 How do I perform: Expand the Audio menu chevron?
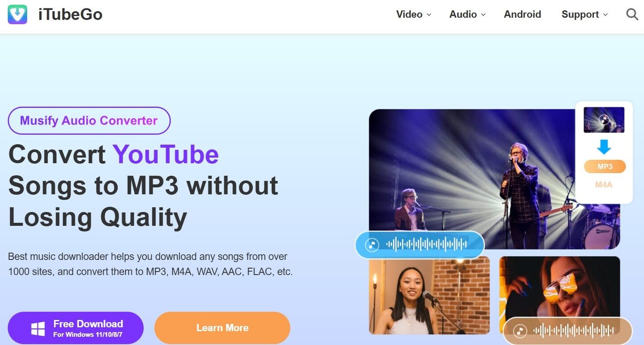(x=483, y=15)
